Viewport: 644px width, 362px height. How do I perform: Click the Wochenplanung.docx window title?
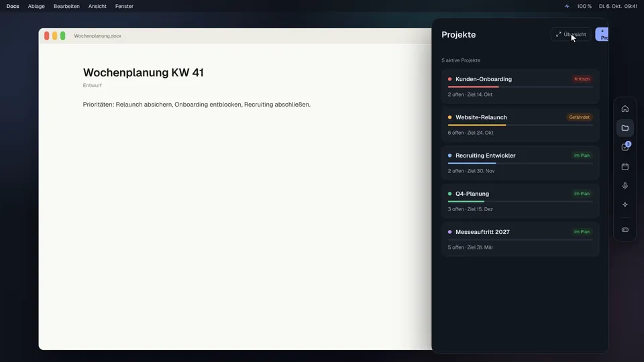point(97,36)
